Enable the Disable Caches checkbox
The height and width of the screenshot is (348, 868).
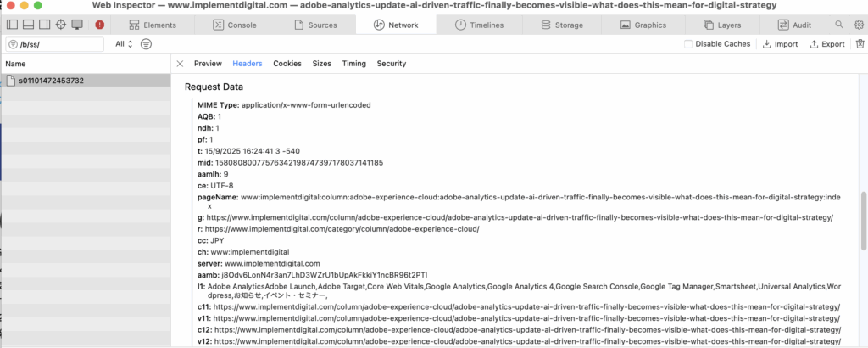(x=688, y=44)
